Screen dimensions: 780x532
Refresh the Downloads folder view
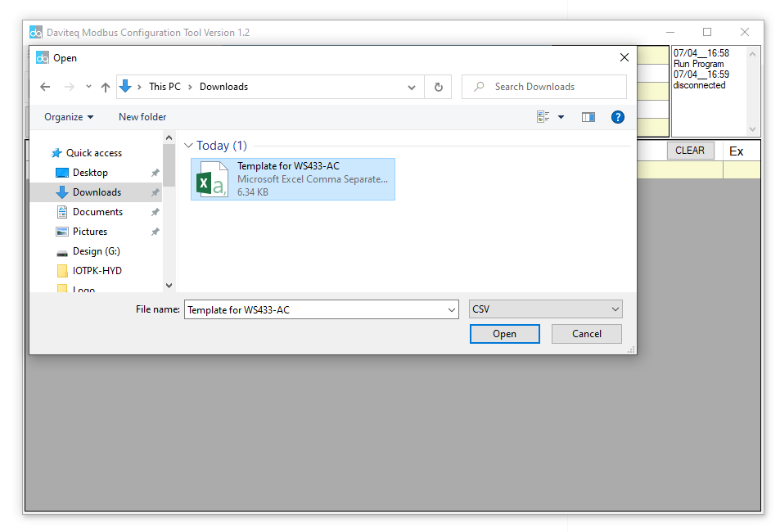(x=438, y=87)
